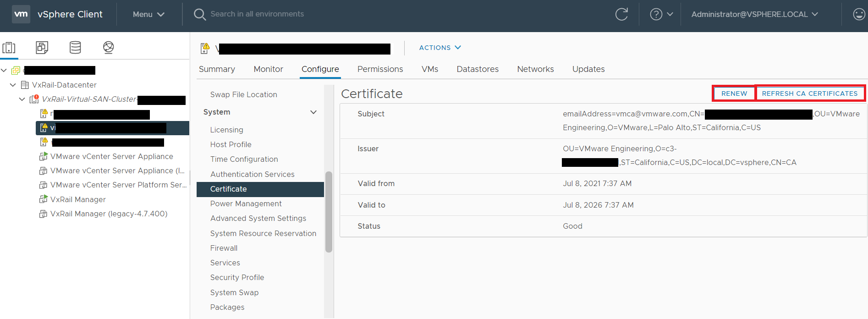Select VxRail Manager in the tree

click(78, 199)
